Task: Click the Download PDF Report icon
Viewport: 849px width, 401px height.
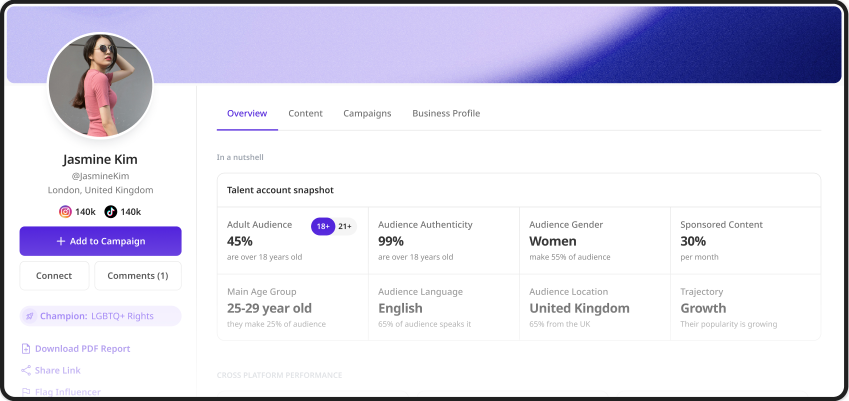Action: [26, 349]
